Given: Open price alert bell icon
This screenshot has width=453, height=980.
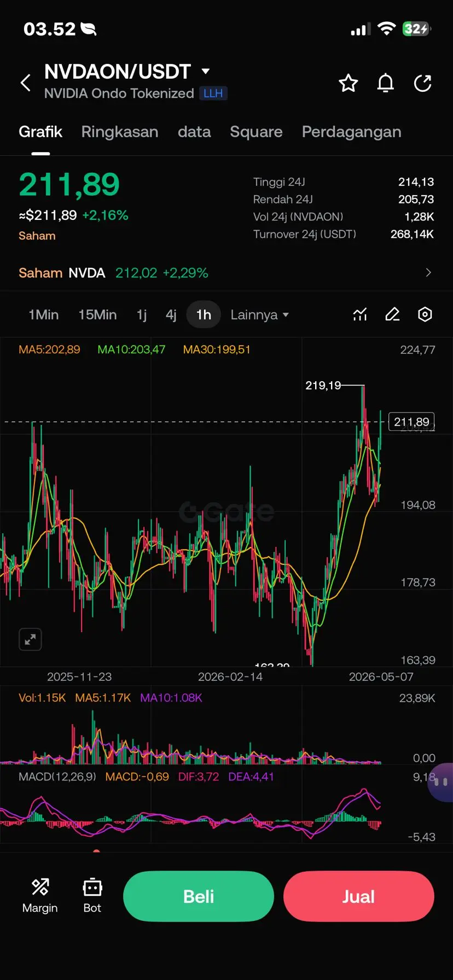Looking at the screenshot, I should pos(386,83).
